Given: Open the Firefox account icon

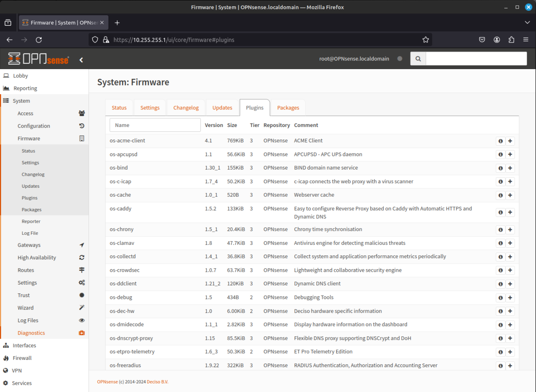Looking at the screenshot, I should pos(497,40).
